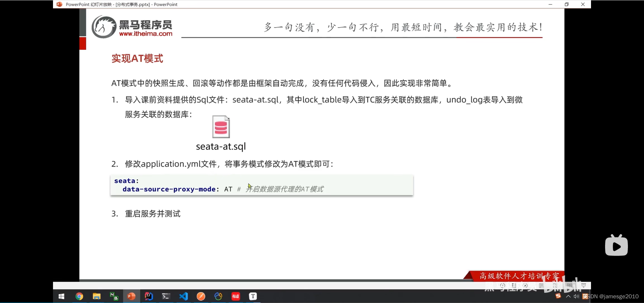The width and height of the screenshot is (644, 303).
Task: Click the Sogou input method tray icon
Action: [558, 296]
